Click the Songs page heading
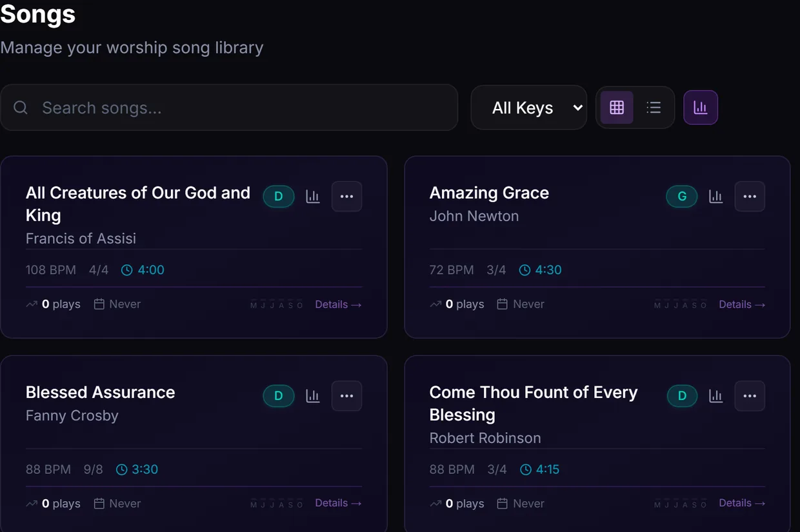The height and width of the screenshot is (532, 800). point(37,13)
